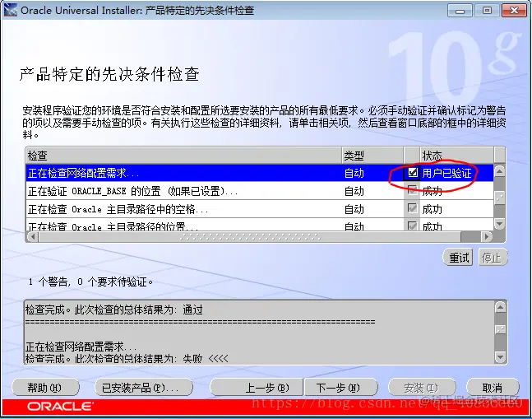Viewport: 532px width, 419px height.
Task: Click check table scroll down arrow
Action: pyautogui.click(x=499, y=224)
